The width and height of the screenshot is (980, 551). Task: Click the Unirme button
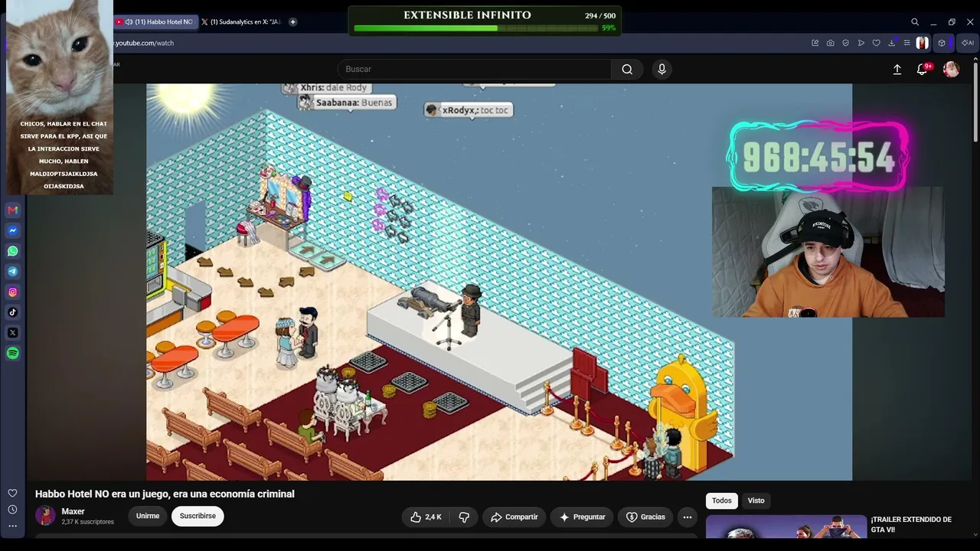click(148, 517)
